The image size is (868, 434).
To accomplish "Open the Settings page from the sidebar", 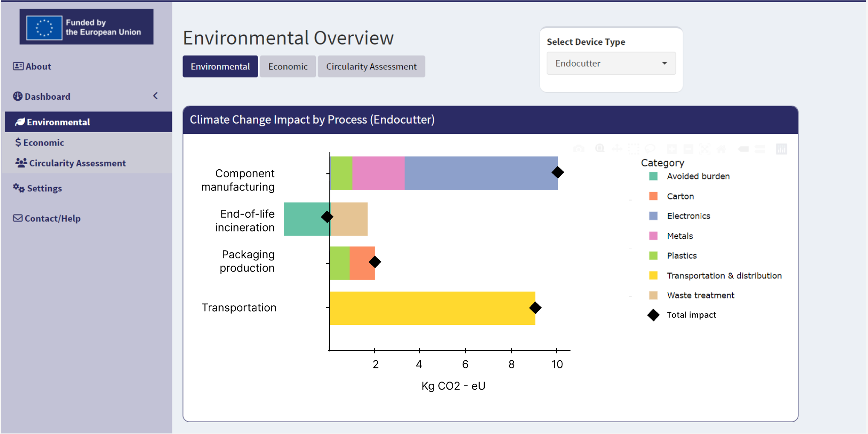I will pyautogui.click(x=43, y=188).
